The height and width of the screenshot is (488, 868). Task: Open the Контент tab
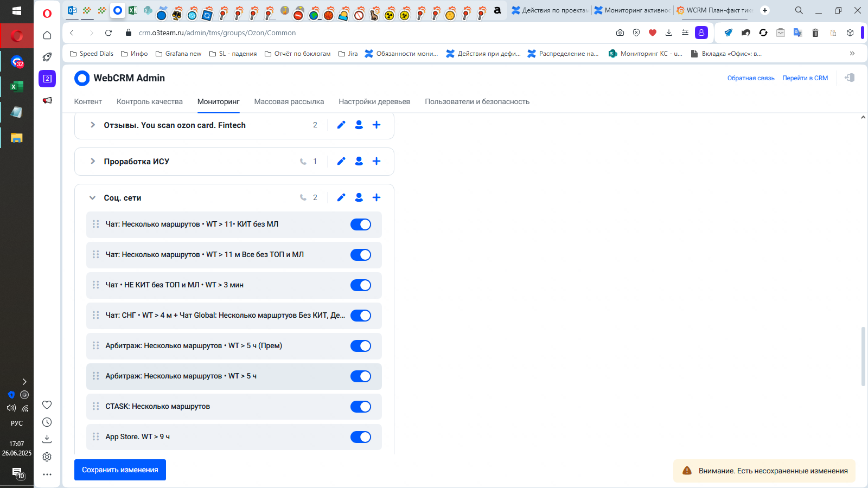tap(88, 101)
